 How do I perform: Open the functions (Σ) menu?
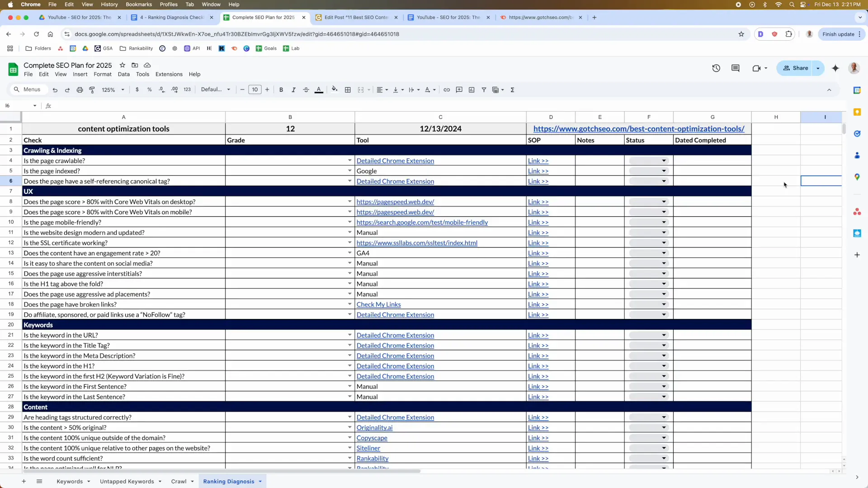pyautogui.click(x=512, y=89)
